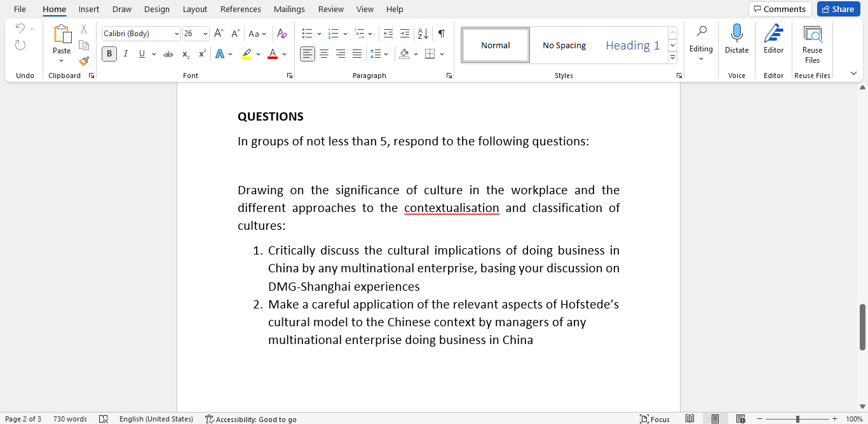868x424 pixels.
Task: Switch to Read Mode view
Action: click(x=690, y=419)
